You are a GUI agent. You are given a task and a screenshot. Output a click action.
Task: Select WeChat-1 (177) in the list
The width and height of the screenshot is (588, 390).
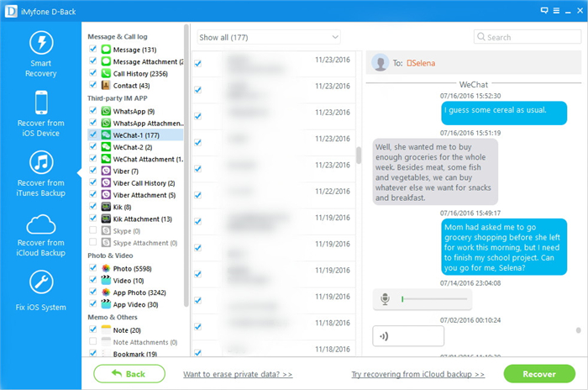coord(136,135)
